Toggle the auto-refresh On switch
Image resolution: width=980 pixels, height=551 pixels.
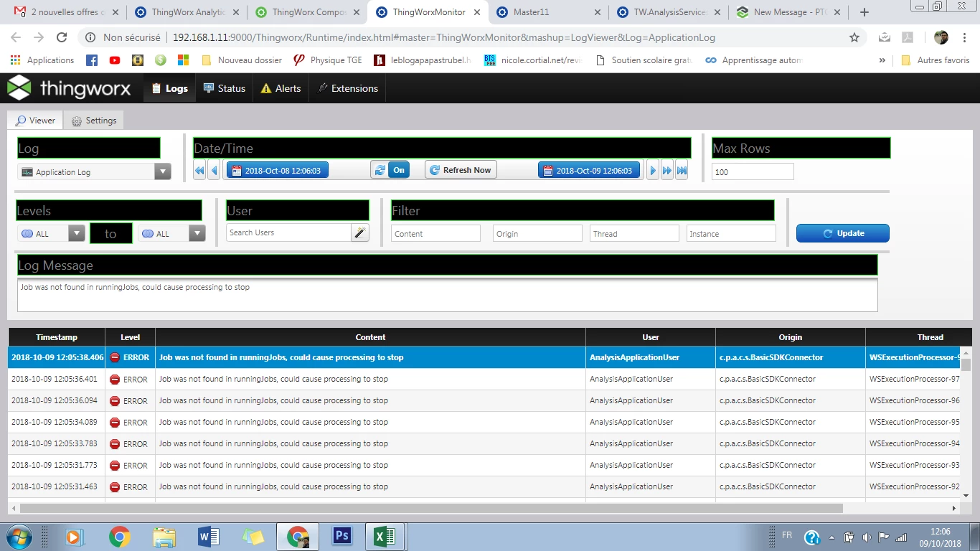pos(390,170)
